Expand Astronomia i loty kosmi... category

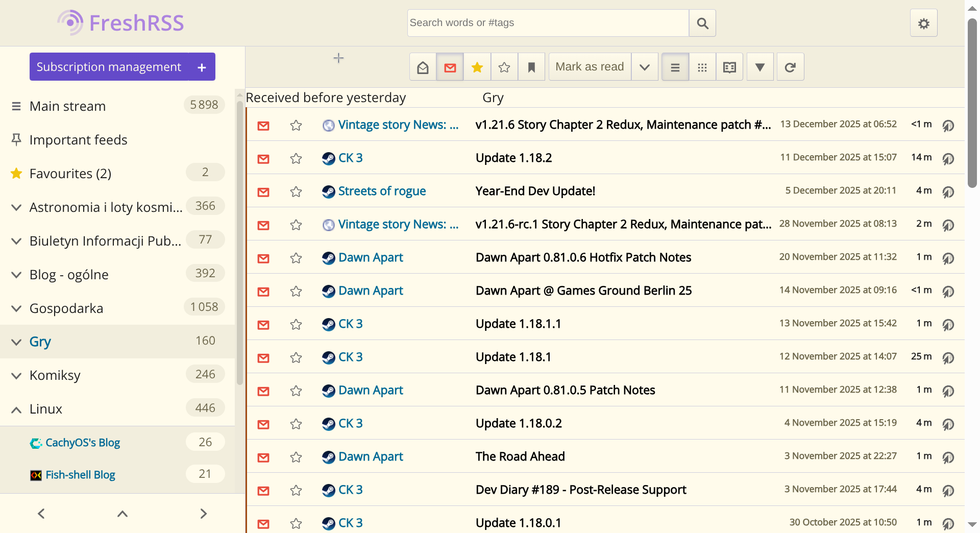(16, 207)
